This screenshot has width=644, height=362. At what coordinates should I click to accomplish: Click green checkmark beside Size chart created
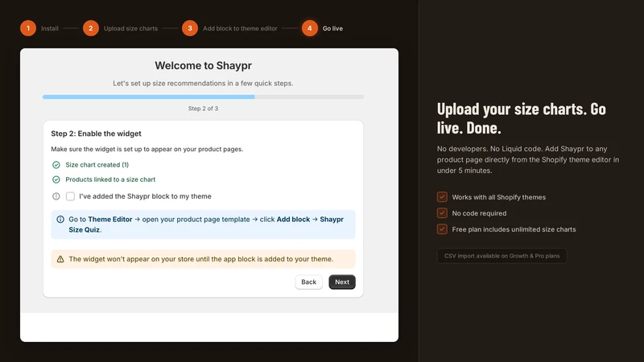pos(56,165)
